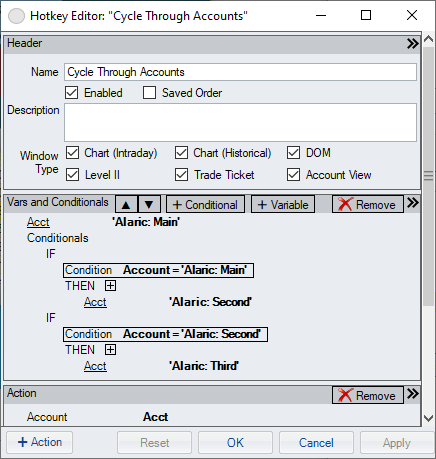The height and width of the screenshot is (459, 436).
Task: Click the Cancel button
Action: 316,442
